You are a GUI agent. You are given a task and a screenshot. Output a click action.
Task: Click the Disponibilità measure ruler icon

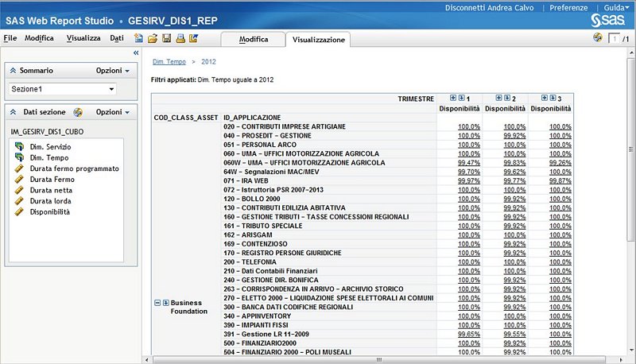coord(19,211)
